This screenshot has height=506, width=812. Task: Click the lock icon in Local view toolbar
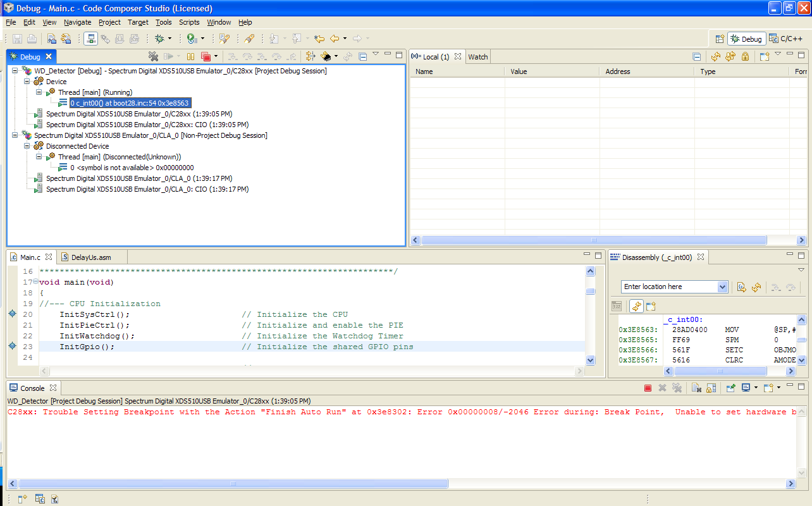coord(745,56)
